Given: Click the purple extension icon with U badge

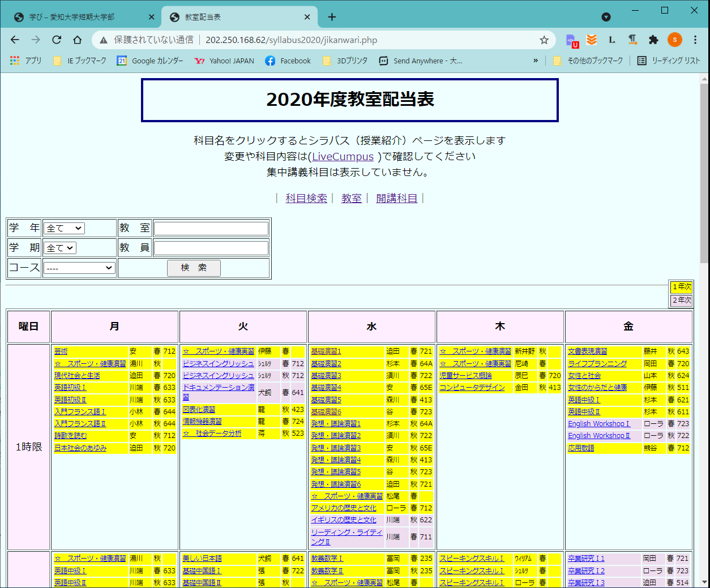Looking at the screenshot, I should [x=572, y=41].
